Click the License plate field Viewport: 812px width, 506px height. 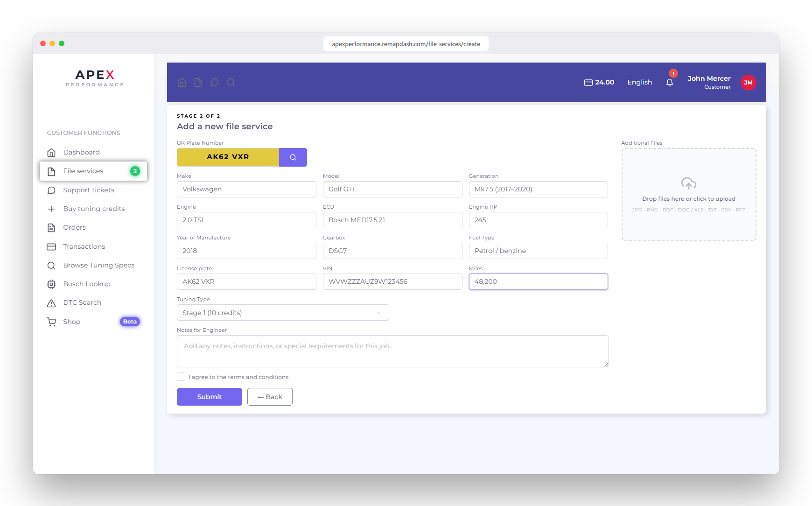[x=246, y=282]
